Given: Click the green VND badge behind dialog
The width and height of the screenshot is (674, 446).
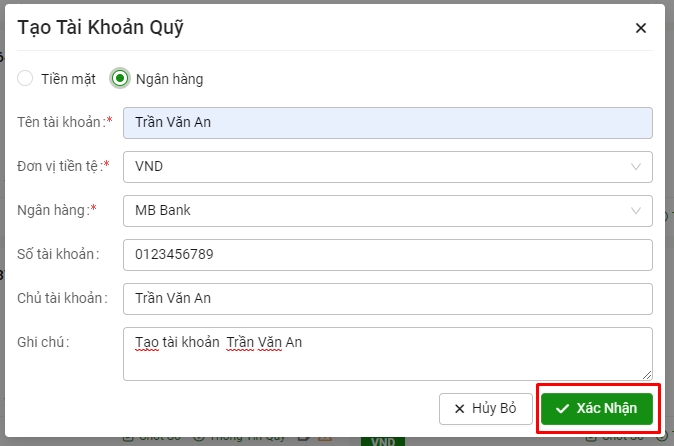Looking at the screenshot, I should click(382, 440).
